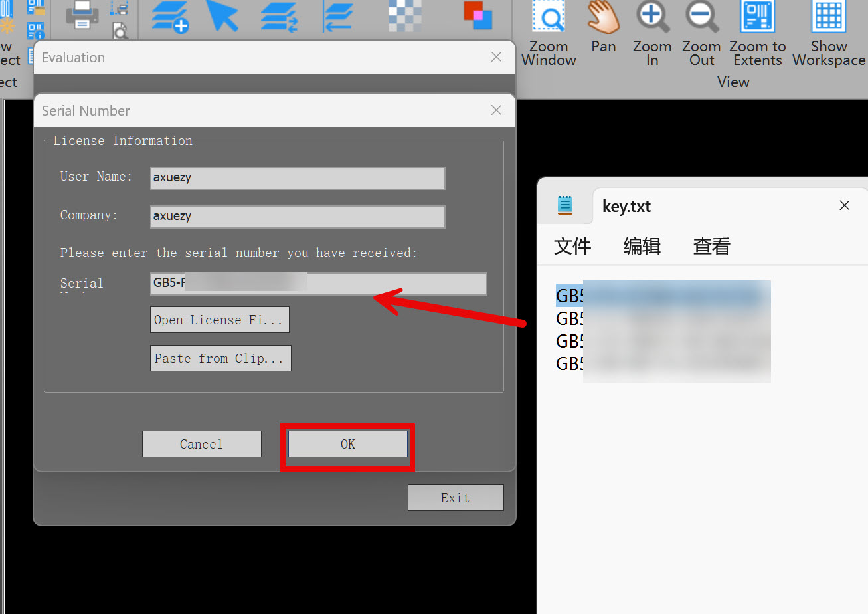
Task: Exit the Evaluation dialog
Action: (x=455, y=498)
